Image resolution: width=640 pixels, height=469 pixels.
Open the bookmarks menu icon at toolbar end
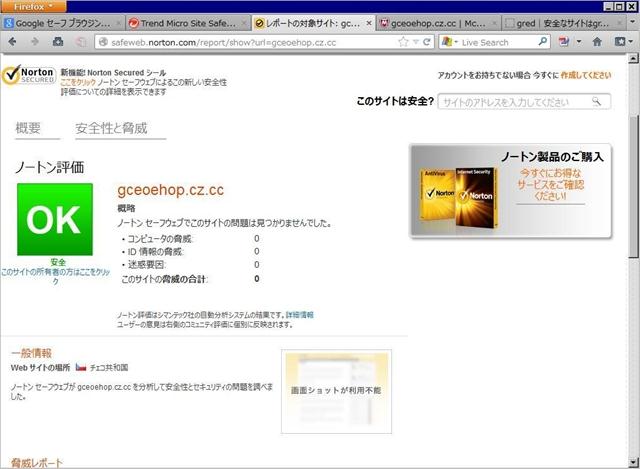623,42
